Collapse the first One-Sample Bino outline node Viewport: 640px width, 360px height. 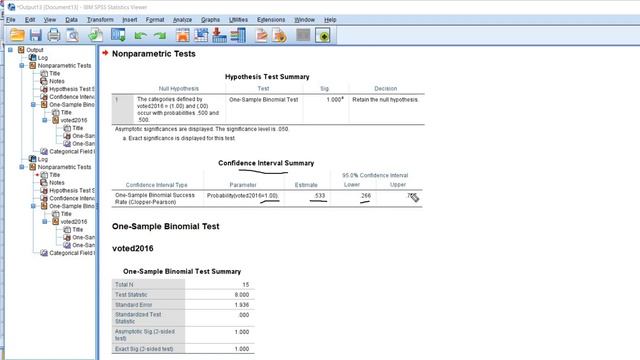pos(33,104)
